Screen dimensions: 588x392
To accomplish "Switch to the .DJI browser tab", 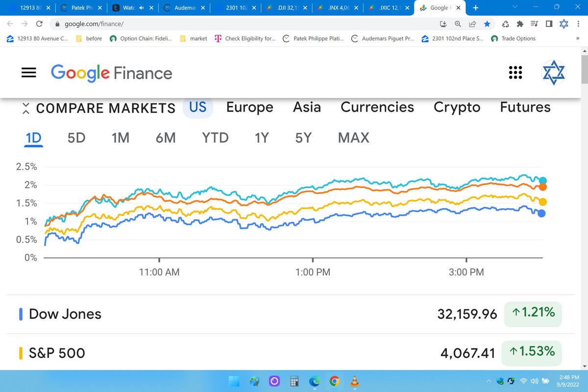I will coord(286,7).
